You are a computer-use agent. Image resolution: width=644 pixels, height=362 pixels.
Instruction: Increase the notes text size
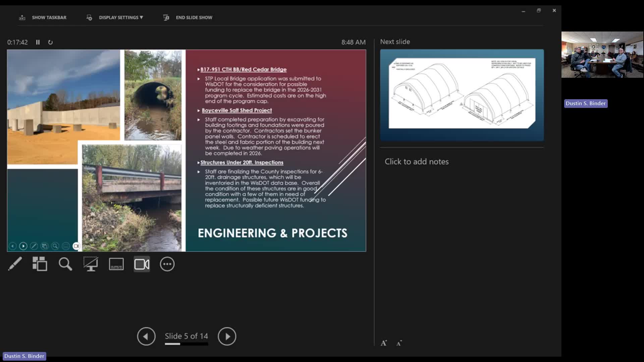click(384, 343)
